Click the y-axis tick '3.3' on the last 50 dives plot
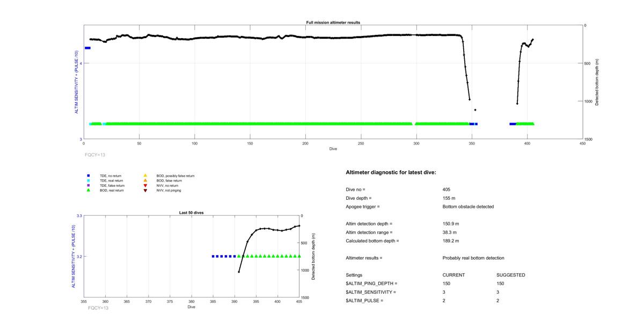This screenshot has width=644, height=334. (x=79, y=216)
